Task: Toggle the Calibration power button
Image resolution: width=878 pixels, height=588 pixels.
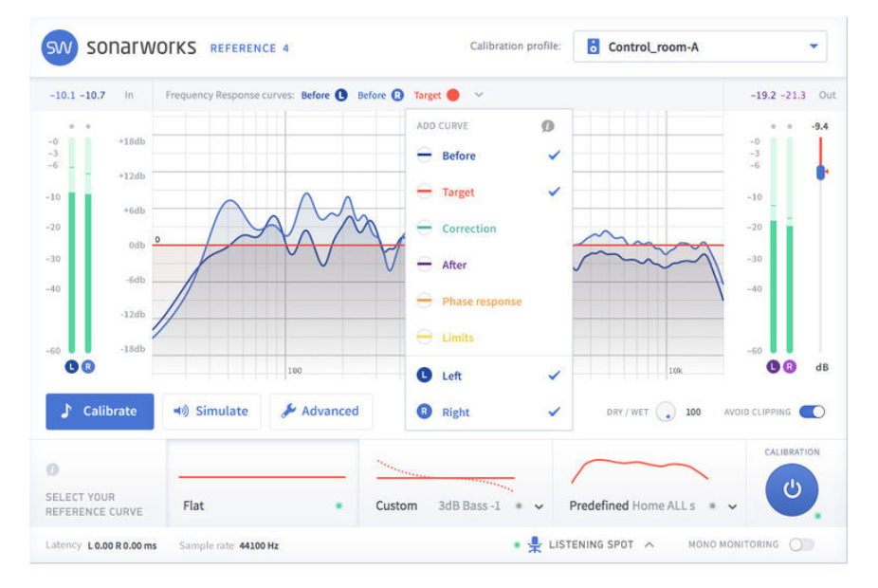Action: click(792, 489)
